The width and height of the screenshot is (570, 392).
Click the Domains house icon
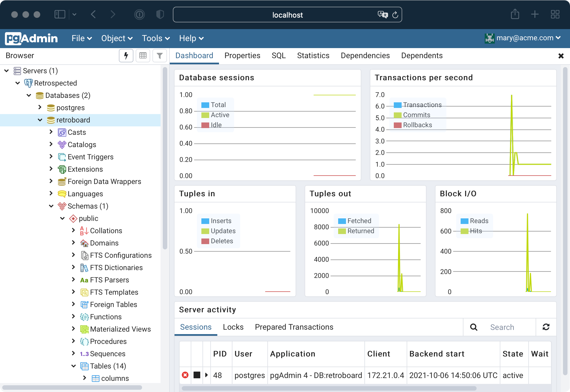84,243
